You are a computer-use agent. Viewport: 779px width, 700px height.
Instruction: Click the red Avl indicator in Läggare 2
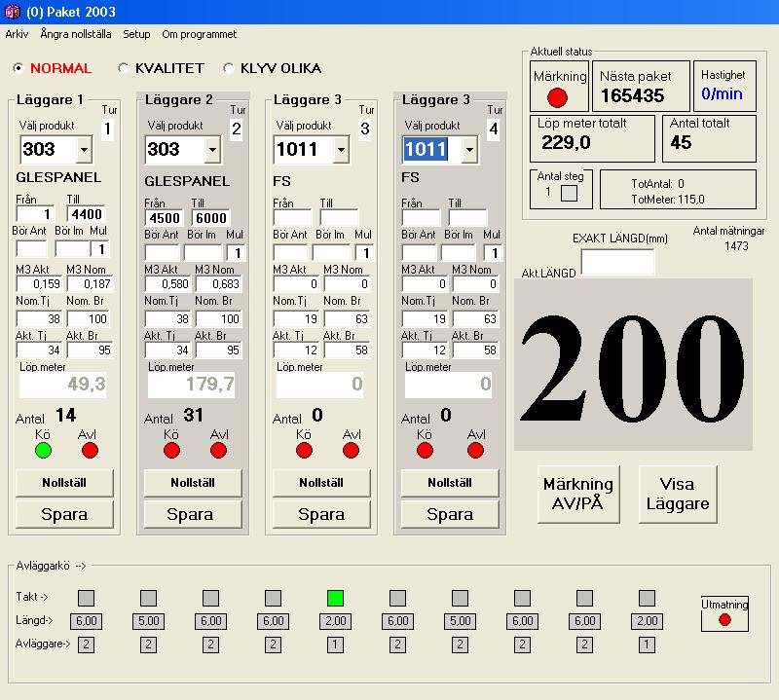(218, 451)
